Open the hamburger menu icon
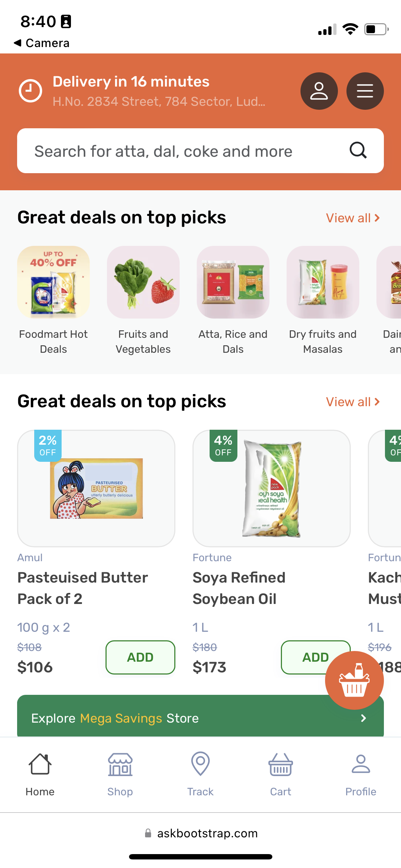401x868 pixels. click(365, 91)
